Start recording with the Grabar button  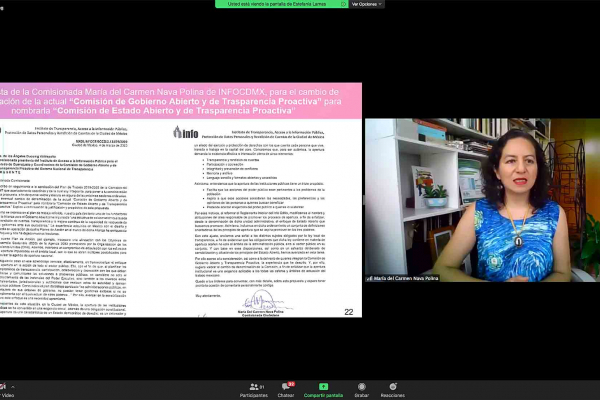coord(361,388)
